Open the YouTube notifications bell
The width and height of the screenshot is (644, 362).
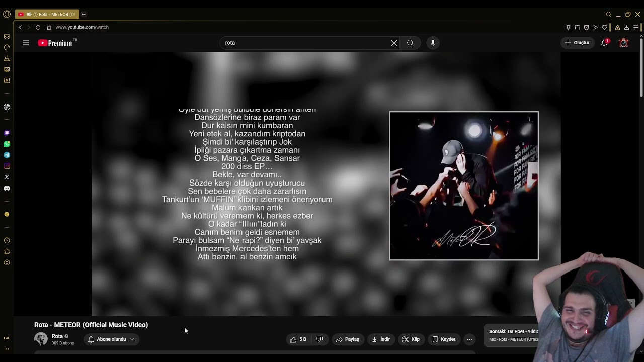tap(604, 43)
